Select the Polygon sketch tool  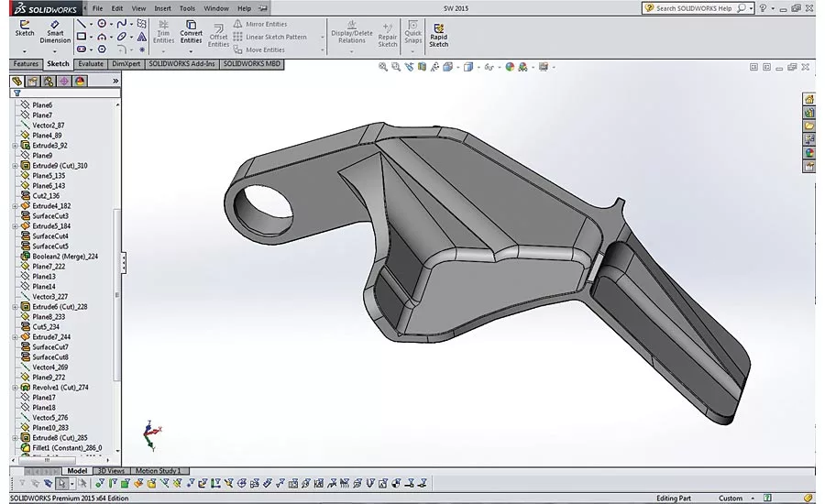(x=102, y=49)
